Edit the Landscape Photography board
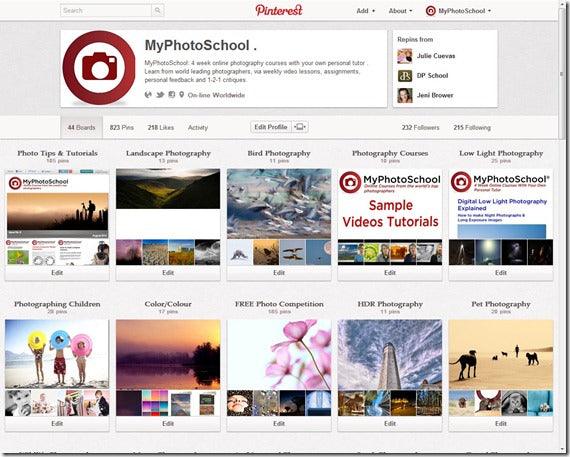570x457 pixels. click(168, 273)
